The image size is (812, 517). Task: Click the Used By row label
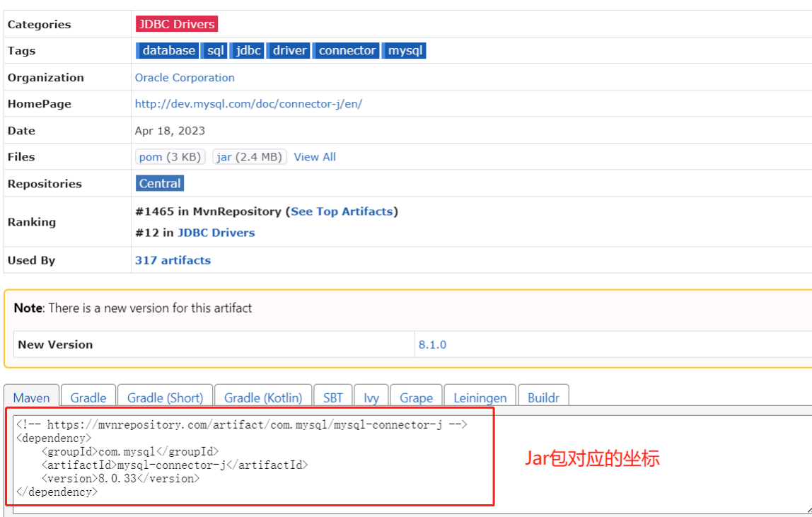point(31,260)
